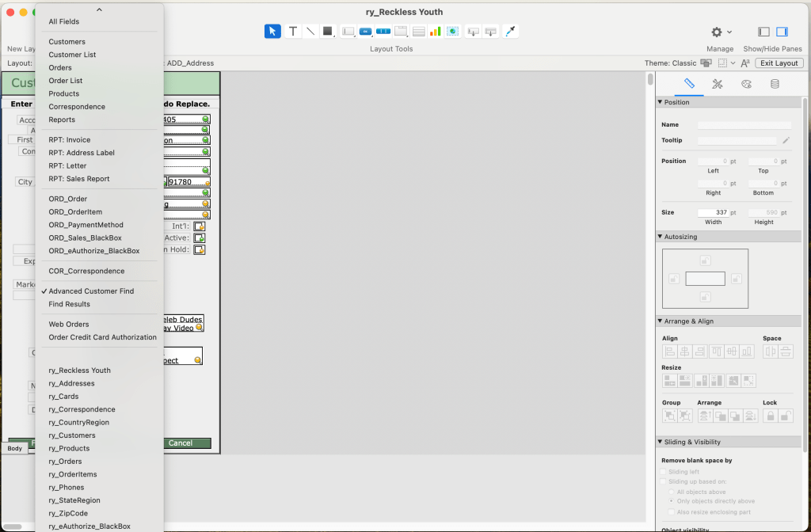Click the Lock object padlock icon
The height and width of the screenshot is (532, 811).
[770, 416]
